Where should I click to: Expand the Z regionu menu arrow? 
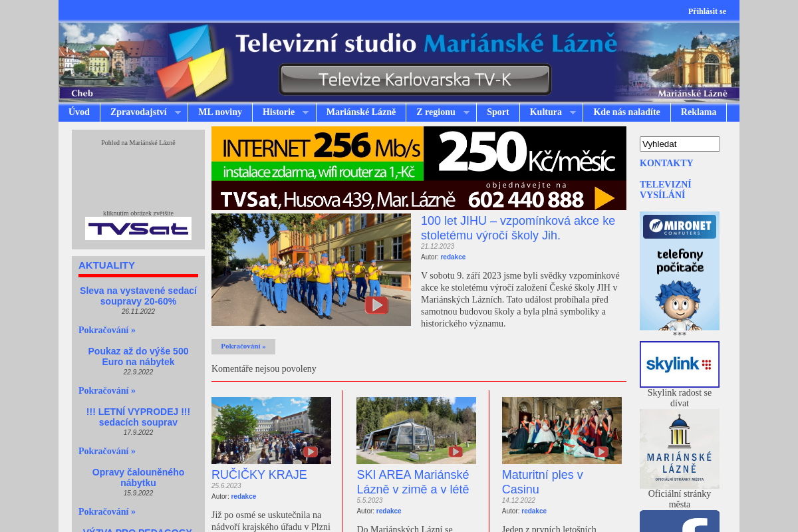tap(466, 113)
